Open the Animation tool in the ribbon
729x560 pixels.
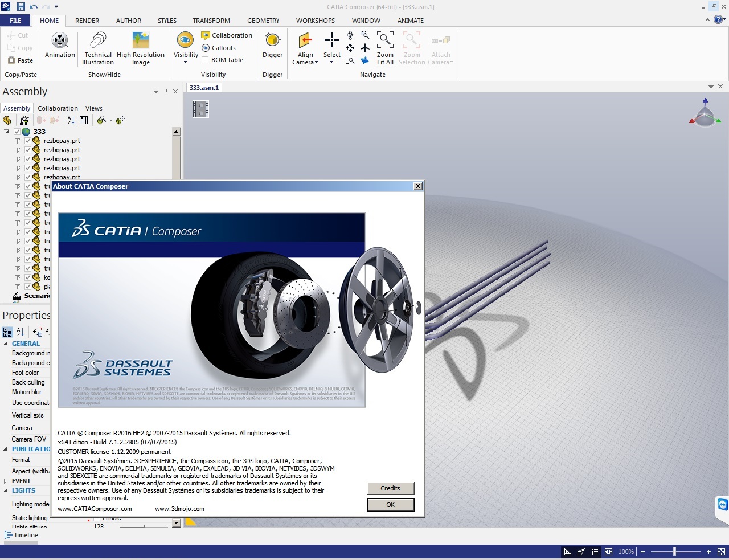coord(60,45)
